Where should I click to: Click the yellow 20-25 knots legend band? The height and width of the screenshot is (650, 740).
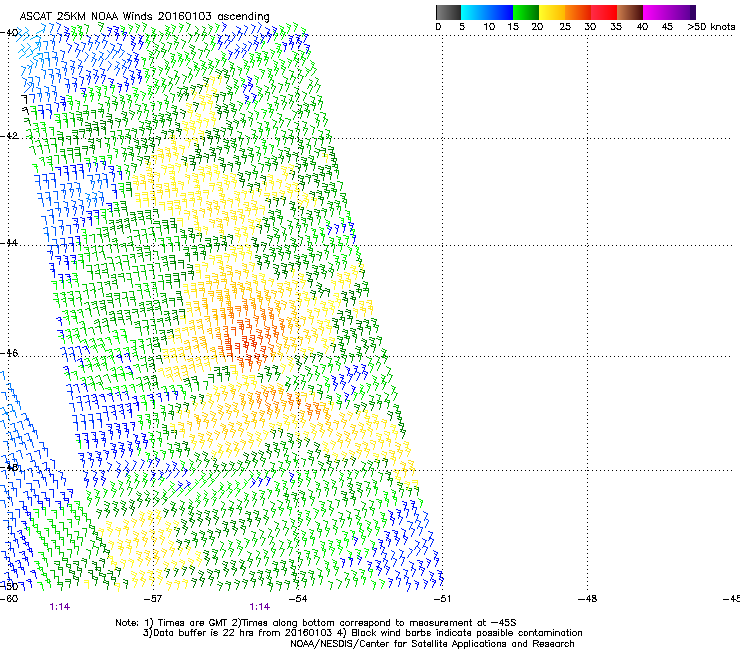tap(552, 12)
